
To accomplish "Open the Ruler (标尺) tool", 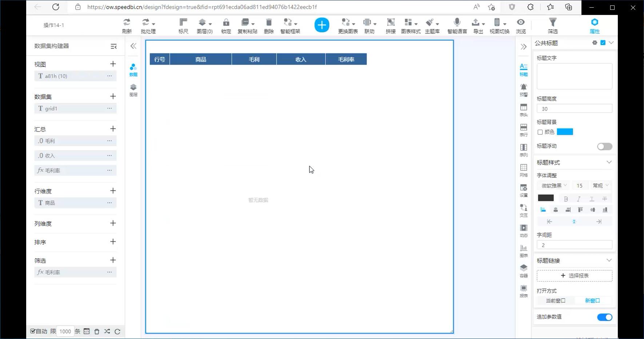I will coord(183,23).
